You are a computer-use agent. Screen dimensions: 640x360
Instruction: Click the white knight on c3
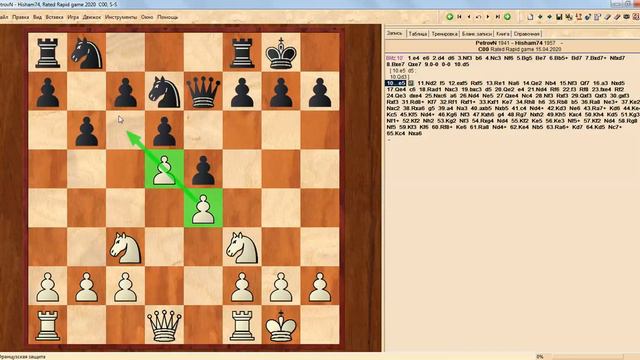125,247
